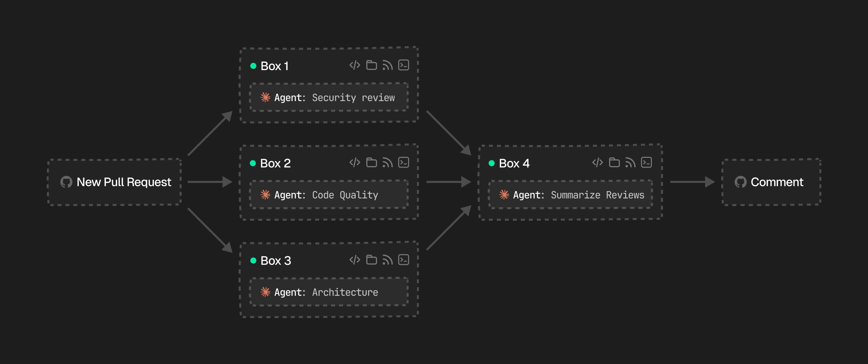Viewport: 868px width, 364px height.
Task: Select the Agent: Architecture block
Action: pos(329,292)
